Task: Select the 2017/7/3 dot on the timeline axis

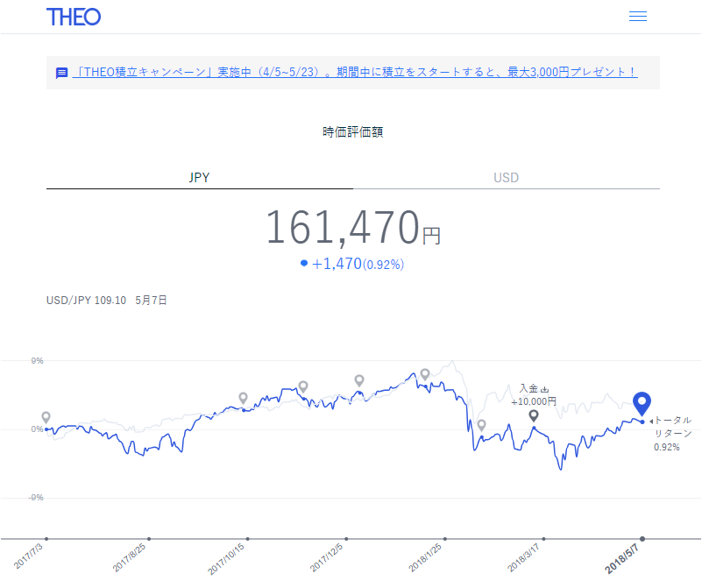Action: tap(46, 539)
